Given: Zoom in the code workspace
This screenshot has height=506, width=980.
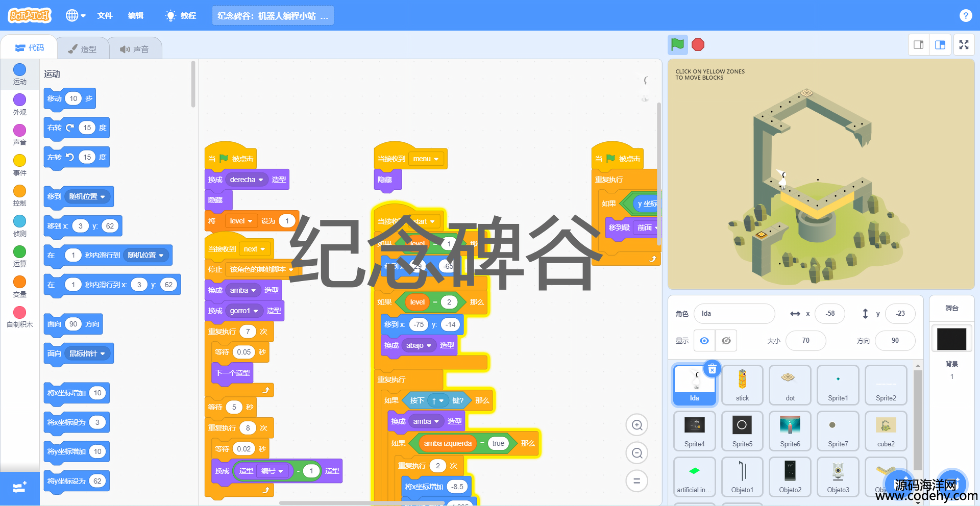Looking at the screenshot, I should tap(637, 425).
